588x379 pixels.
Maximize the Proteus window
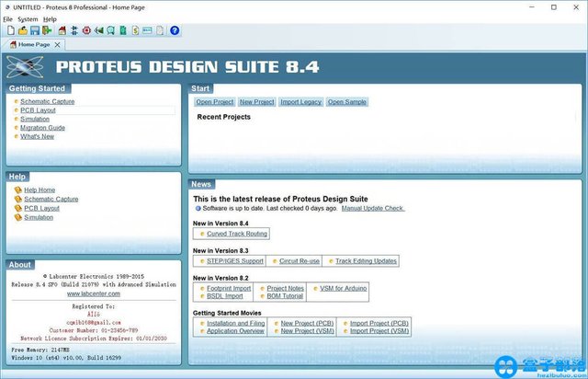(553, 7)
